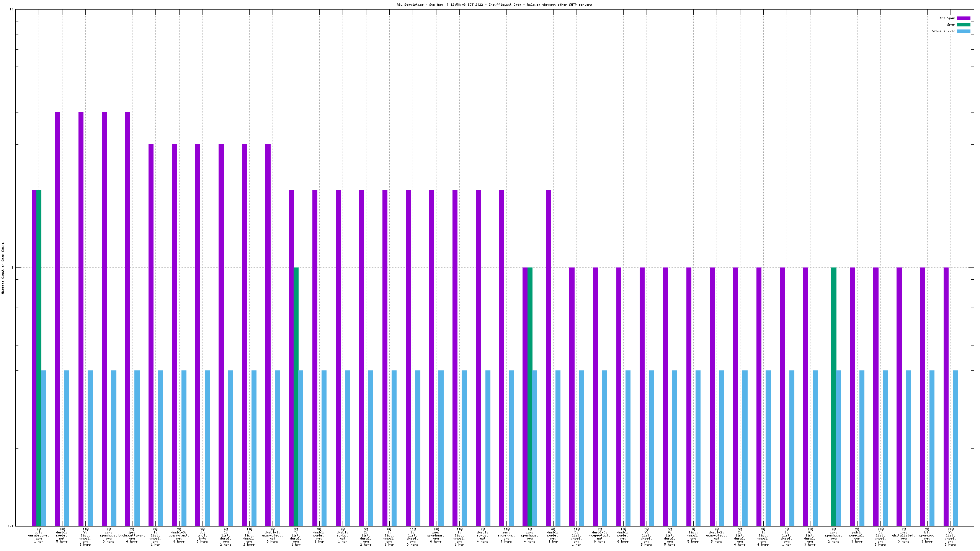Click the 'Message Count or Spam Score' axis label
The image size is (980, 551).
point(3,268)
